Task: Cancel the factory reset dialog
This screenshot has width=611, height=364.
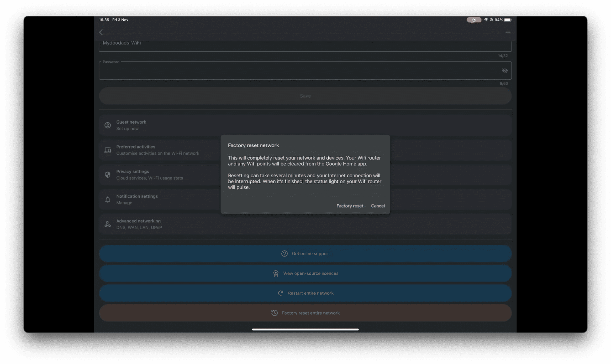Action: (x=378, y=206)
